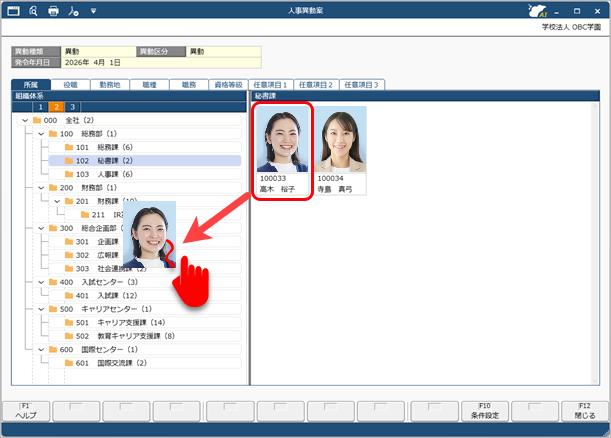This screenshot has width=611, height=438.
Task: Open the print preview magnifier icon
Action: tap(34, 11)
